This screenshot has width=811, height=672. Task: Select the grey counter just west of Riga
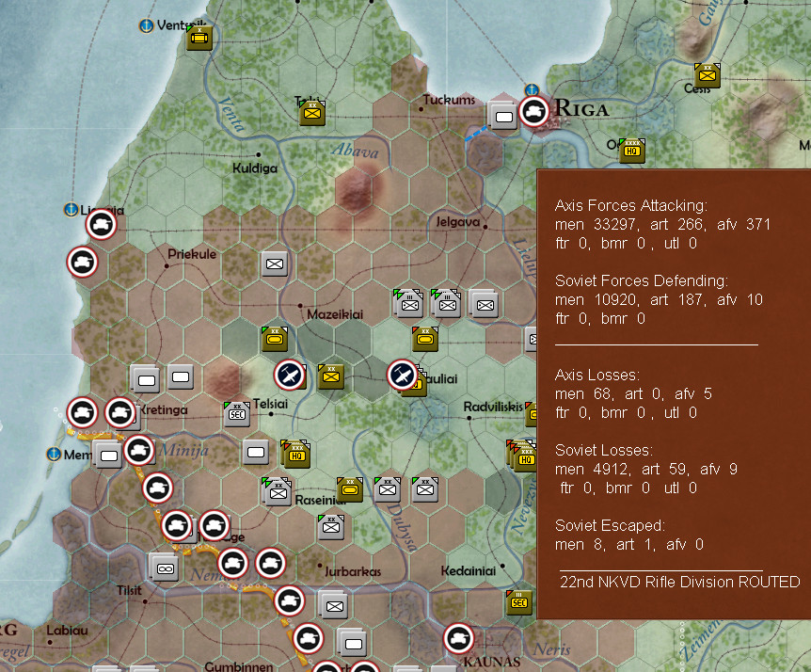(x=502, y=117)
